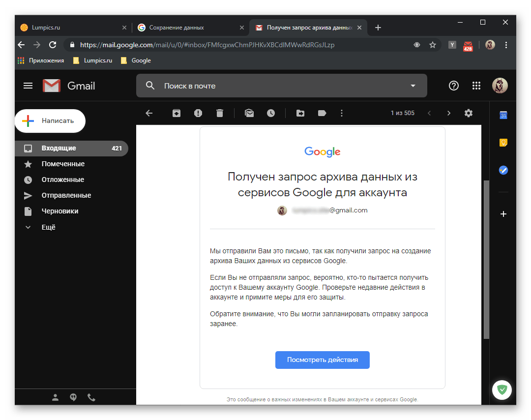
Task: Open Hangouts phone calls icon
Action: click(91, 397)
